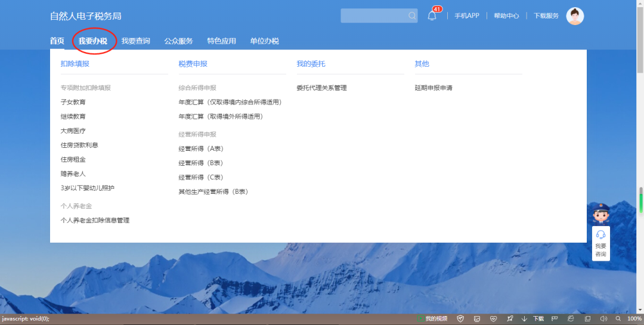644x325 pixels.
Task: Click the notification bell icon
Action: pos(432,16)
